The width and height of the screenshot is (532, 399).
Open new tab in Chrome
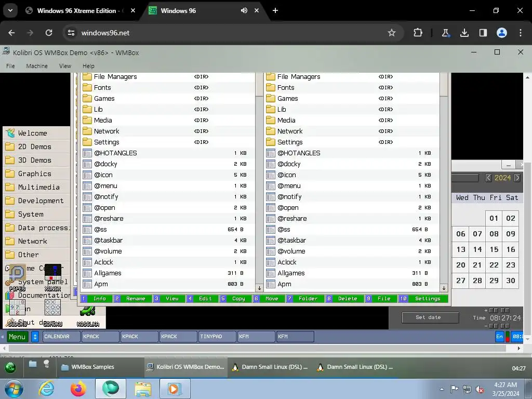click(275, 10)
